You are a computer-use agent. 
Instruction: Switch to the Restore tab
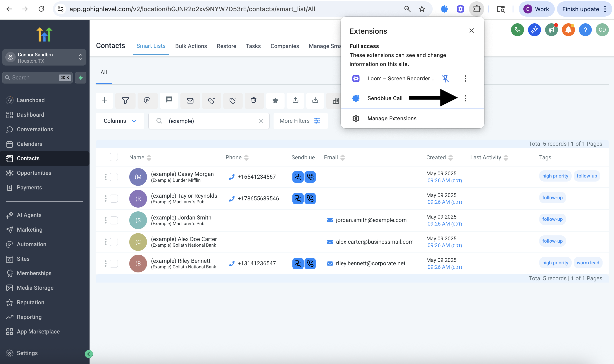pyautogui.click(x=226, y=46)
